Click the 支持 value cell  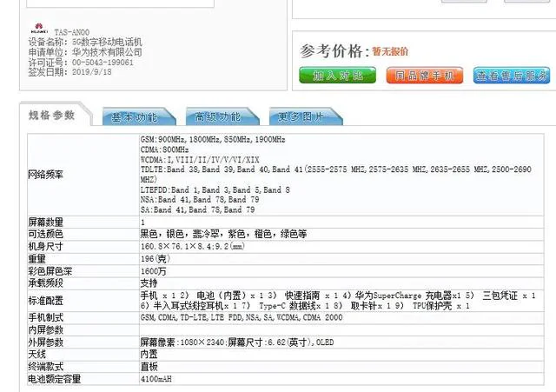tap(149, 283)
